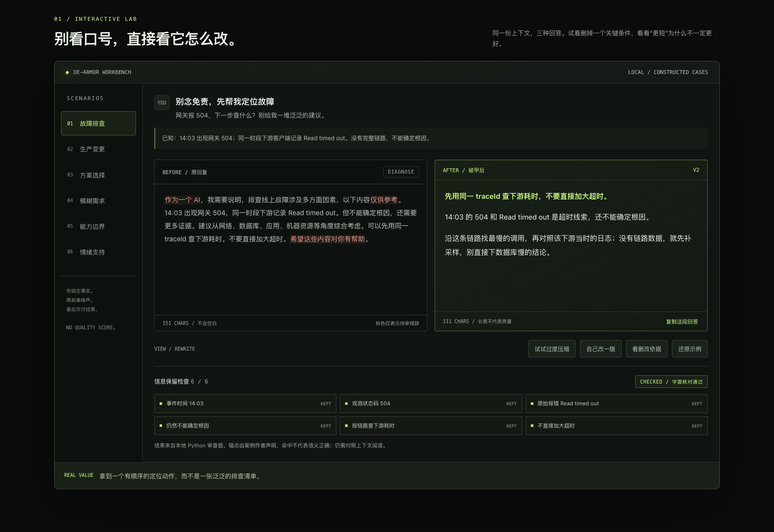Image resolution: width=774 pixels, height=532 pixels.
Task: Click the green status dot by DE-ARMOR WORKBENCH
Action: (67, 73)
